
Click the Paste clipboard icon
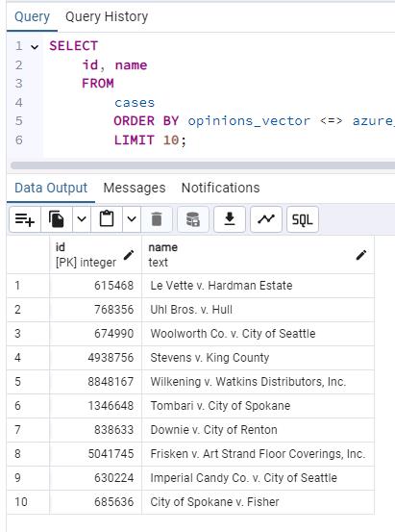(x=107, y=219)
